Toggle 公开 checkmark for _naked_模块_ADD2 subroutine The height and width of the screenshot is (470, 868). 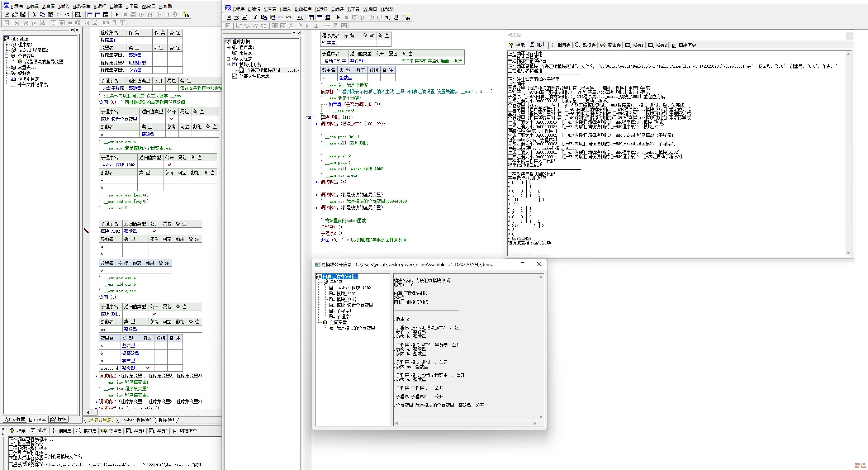[x=169, y=165]
